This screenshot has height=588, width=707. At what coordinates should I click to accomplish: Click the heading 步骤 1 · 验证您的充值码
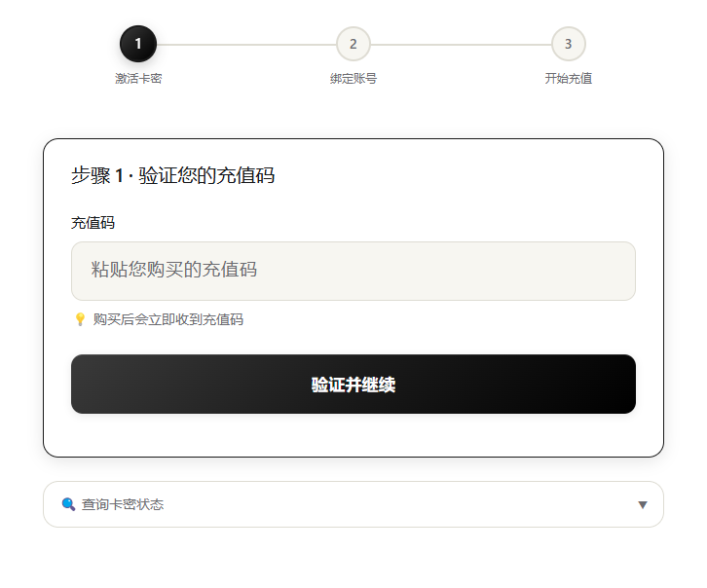(172, 175)
